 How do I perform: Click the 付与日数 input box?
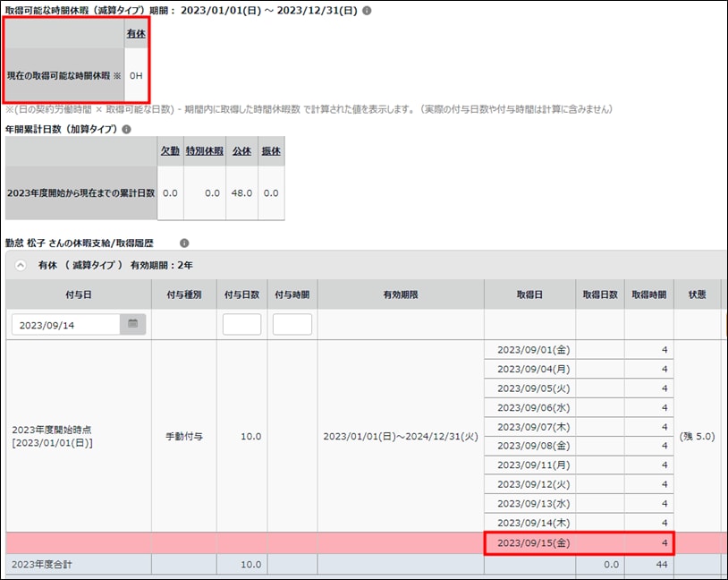click(x=241, y=325)
